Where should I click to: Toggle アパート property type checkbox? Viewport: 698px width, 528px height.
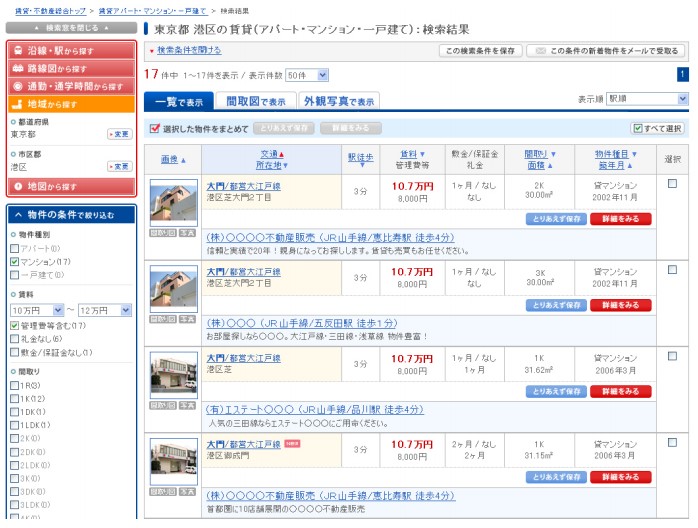15,248
